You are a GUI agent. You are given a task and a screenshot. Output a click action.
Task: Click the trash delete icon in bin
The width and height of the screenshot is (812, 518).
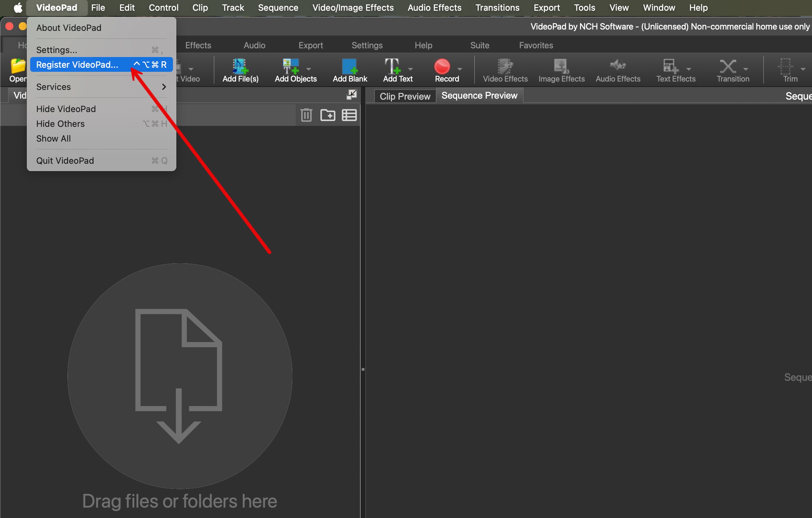coord(306,115)
